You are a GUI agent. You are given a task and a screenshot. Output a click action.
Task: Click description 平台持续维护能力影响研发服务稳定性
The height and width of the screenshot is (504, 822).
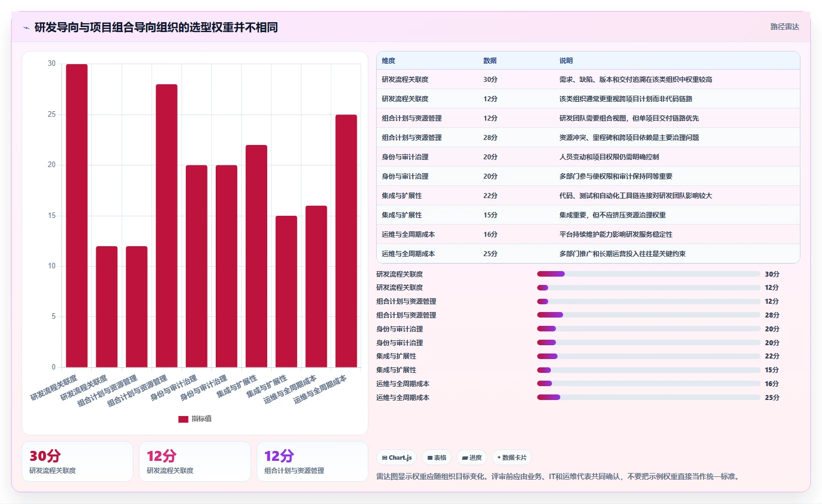coord(616,235)
